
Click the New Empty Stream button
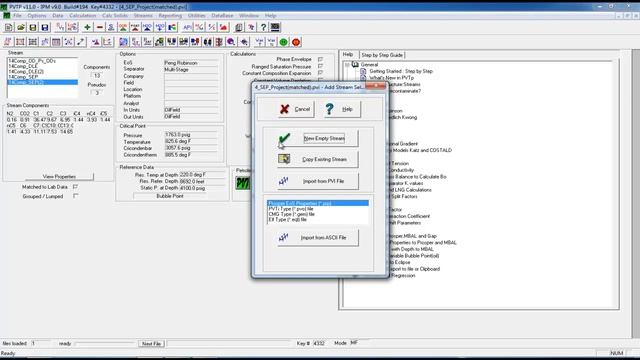tap(318, 138)
